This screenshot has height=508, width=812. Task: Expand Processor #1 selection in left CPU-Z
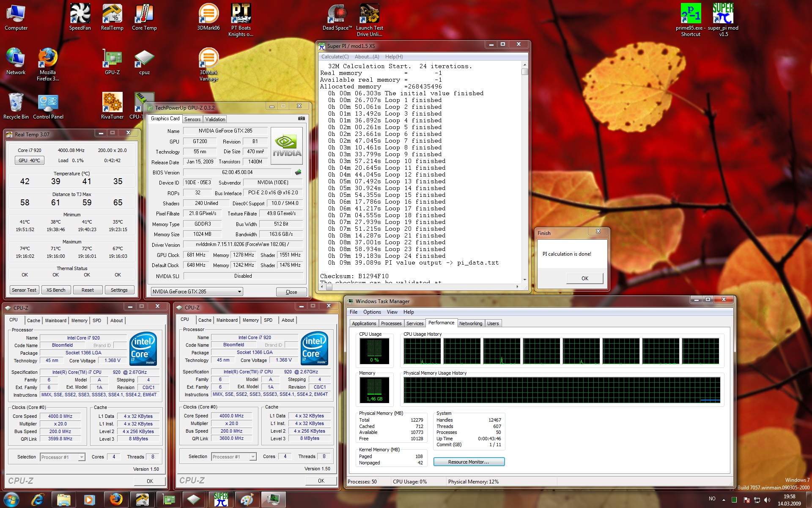click(x=63, y=457)
